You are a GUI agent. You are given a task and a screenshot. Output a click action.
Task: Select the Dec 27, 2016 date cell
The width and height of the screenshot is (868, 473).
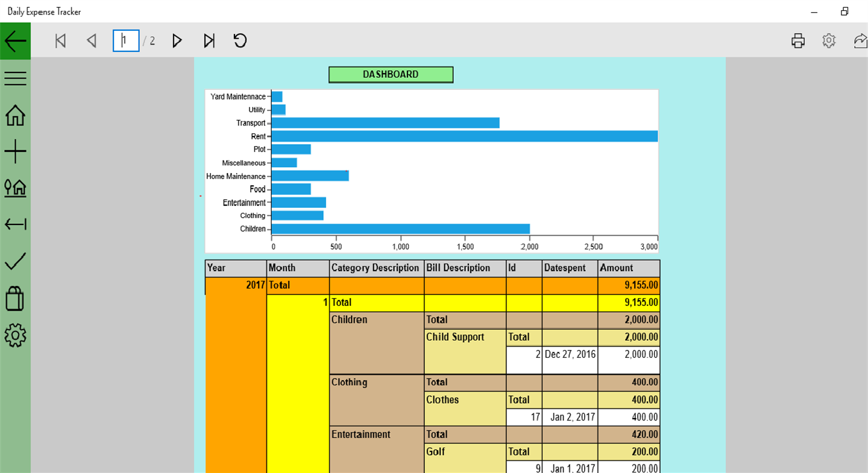570,360
